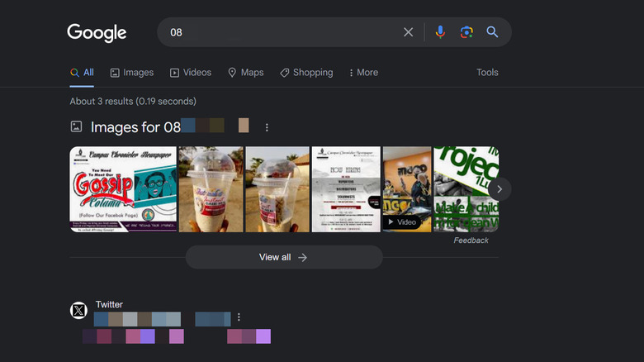Expand the More menu
644x362 pixels.
(363, 73)
